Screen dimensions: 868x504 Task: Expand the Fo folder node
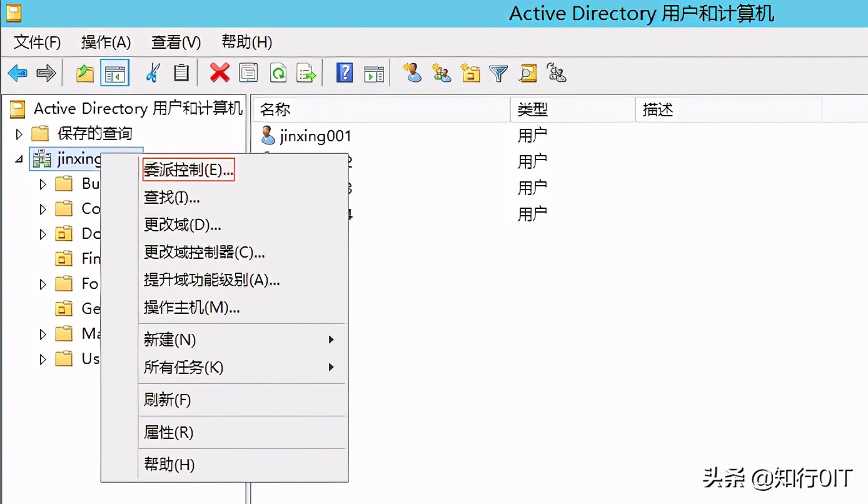coord(43,284)
